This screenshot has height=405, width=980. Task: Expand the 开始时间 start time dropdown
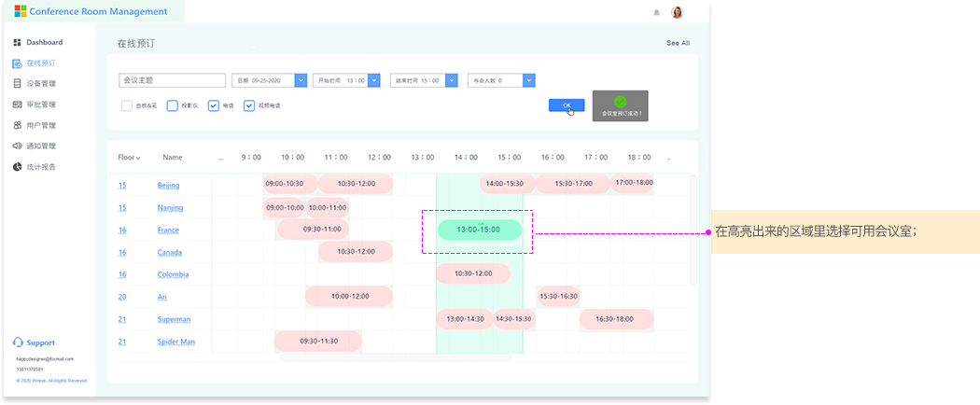(x=374, y=80)
